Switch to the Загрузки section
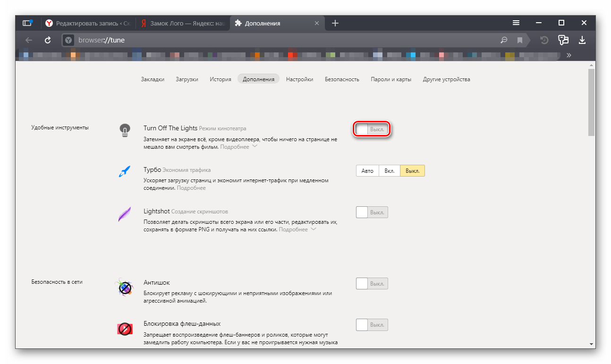This screenshot has width=611, height=364. pyautogui.click(x=187, y=79)
